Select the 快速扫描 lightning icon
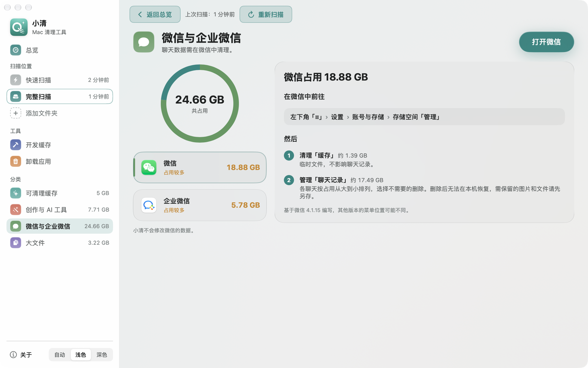 pyautogui.click(x=16, y=80)
